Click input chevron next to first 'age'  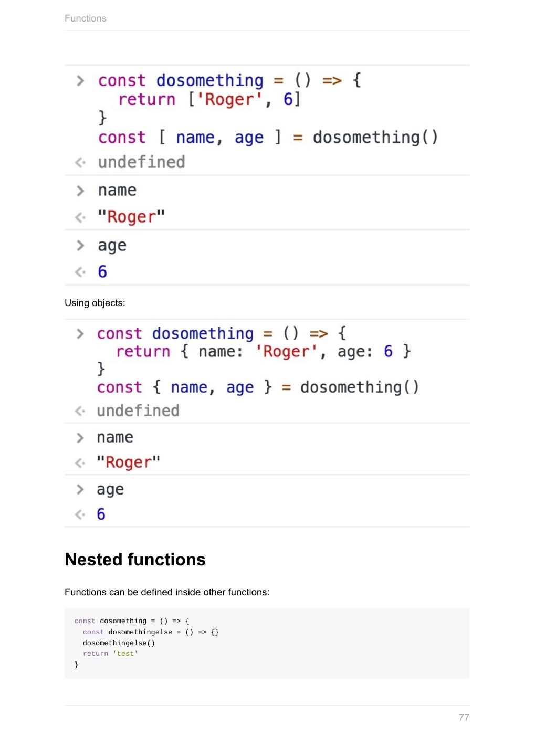80,245
